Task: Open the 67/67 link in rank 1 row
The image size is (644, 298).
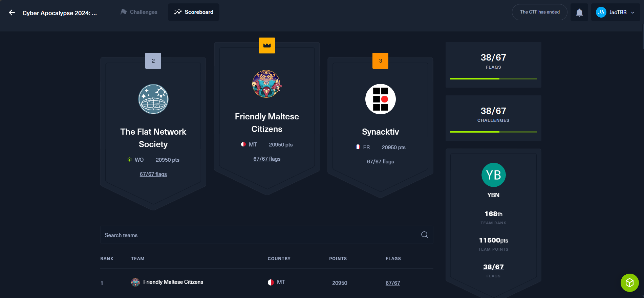Action: (393, 283)
